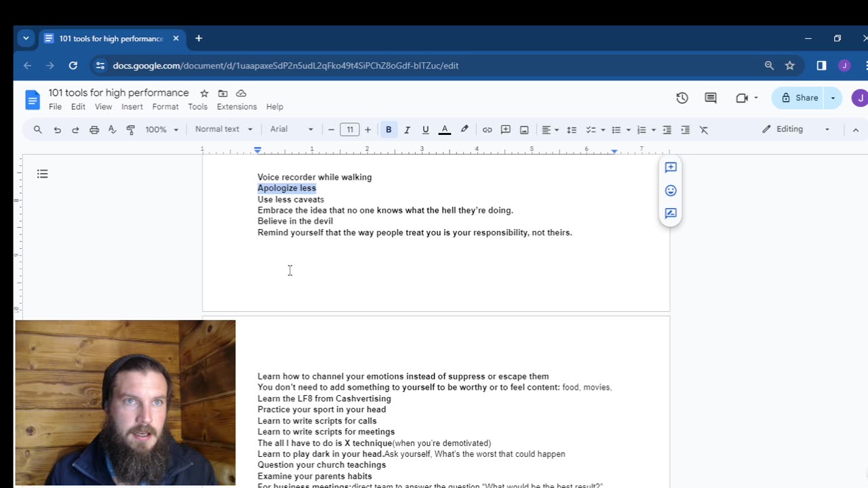Open the Share options dropdown arrow
The height and width of the screenshot is (488, 868).
point(833,98)
